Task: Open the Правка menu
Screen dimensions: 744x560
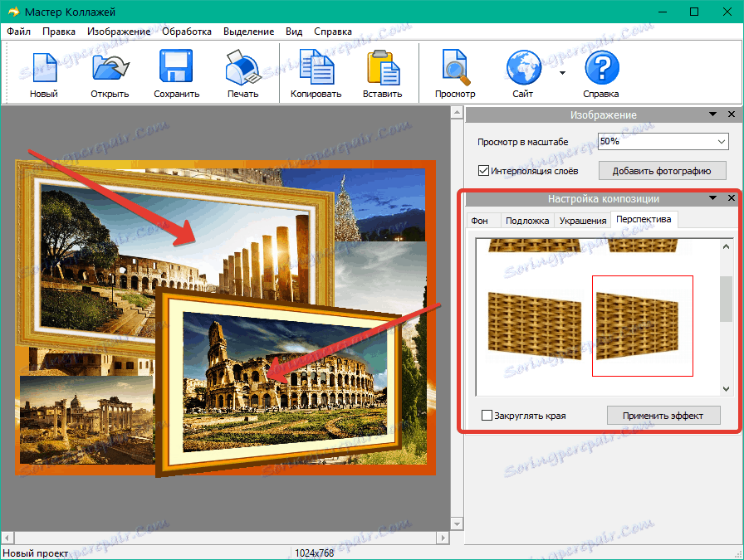Action: coord(59,32)
